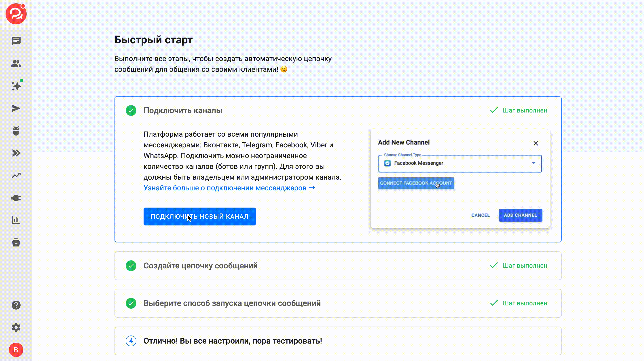This screenshot has height=361, width=644.
Task: Open the plug integrations icon
Action: click(x=16, y=198)
